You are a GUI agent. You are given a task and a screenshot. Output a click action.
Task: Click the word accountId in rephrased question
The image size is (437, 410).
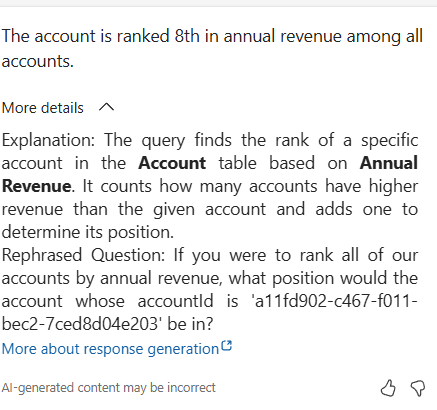pos(176,301)
